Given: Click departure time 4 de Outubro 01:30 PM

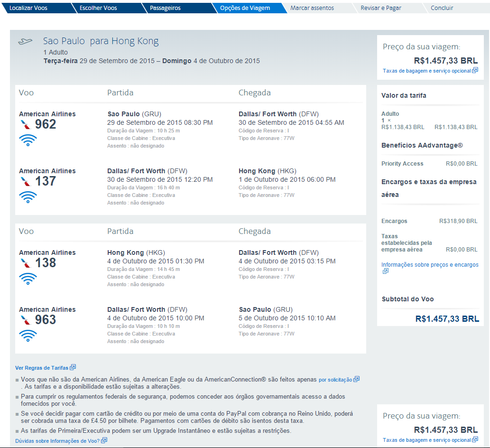Looking at the screenshot, I should pyautogui.click(x=156, y=261).
